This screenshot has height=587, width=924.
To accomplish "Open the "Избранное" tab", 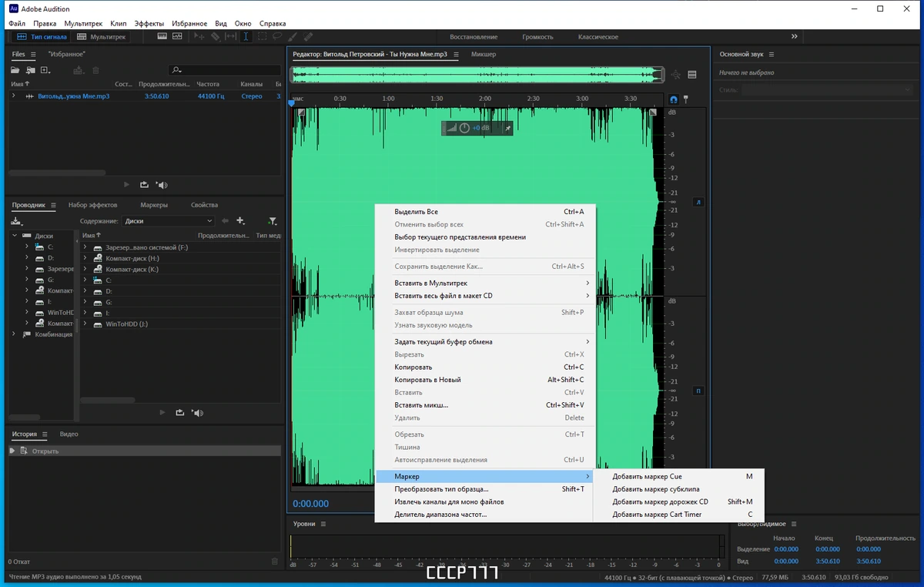I will (66, 54).
